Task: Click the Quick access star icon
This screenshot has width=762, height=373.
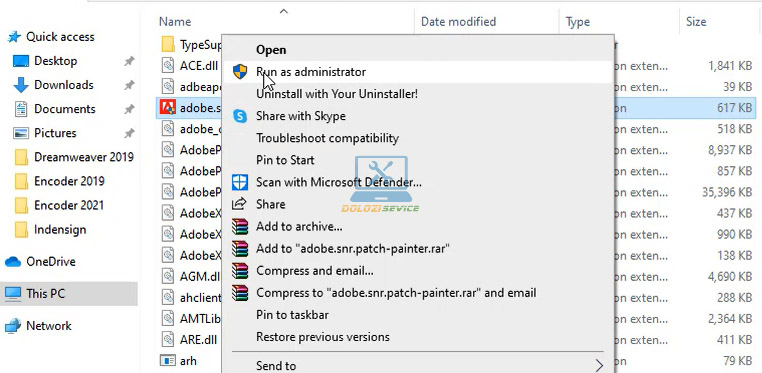Action: tap(15, 37)
